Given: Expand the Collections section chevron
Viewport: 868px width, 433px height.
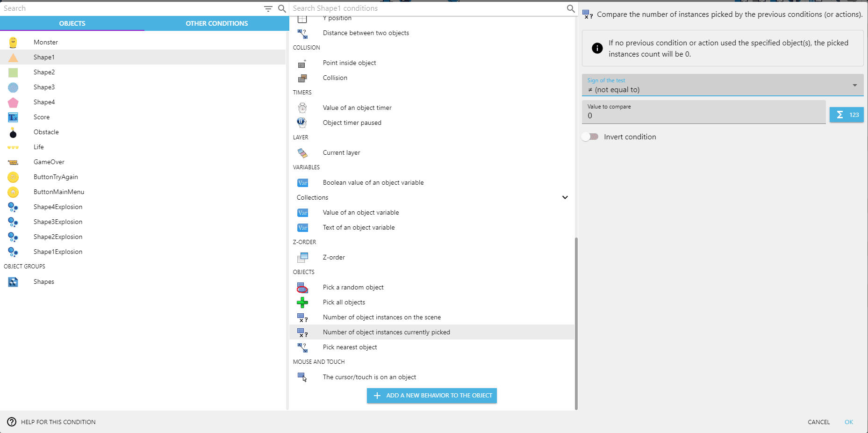Looking at the screenshot, I should [565, 197].
